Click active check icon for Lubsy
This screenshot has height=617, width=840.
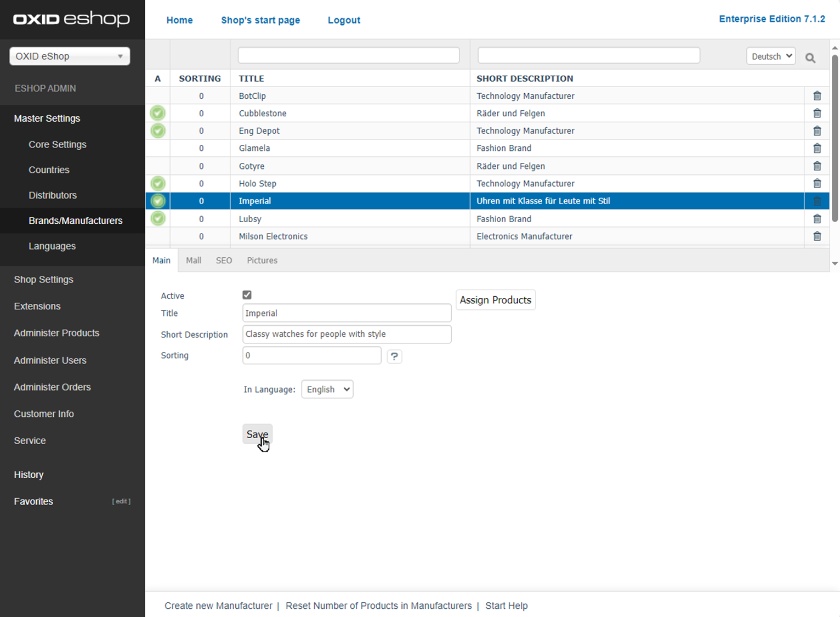[158, 218]
